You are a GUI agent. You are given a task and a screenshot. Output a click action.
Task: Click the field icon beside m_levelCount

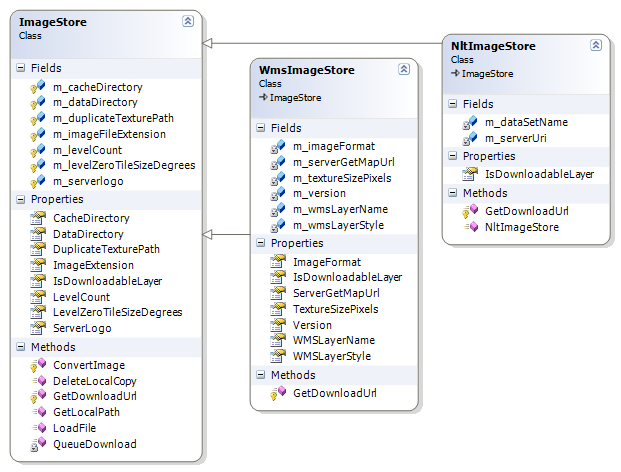tap(38, 150)
